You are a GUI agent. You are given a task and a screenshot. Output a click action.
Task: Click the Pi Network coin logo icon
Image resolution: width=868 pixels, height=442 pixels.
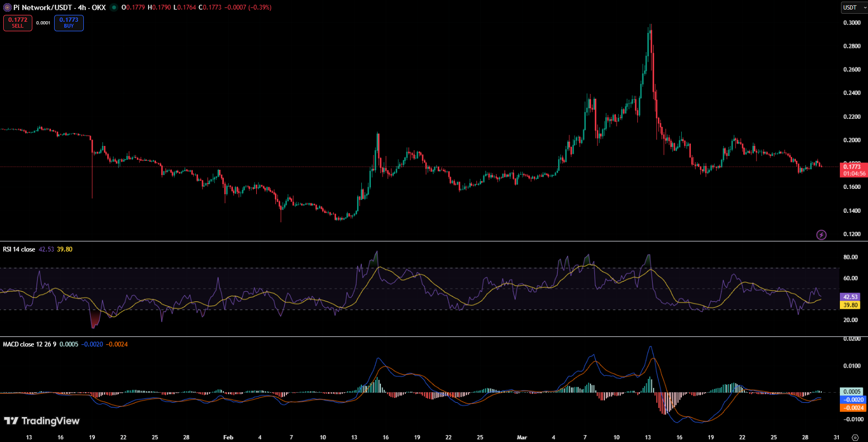(7, 7)
